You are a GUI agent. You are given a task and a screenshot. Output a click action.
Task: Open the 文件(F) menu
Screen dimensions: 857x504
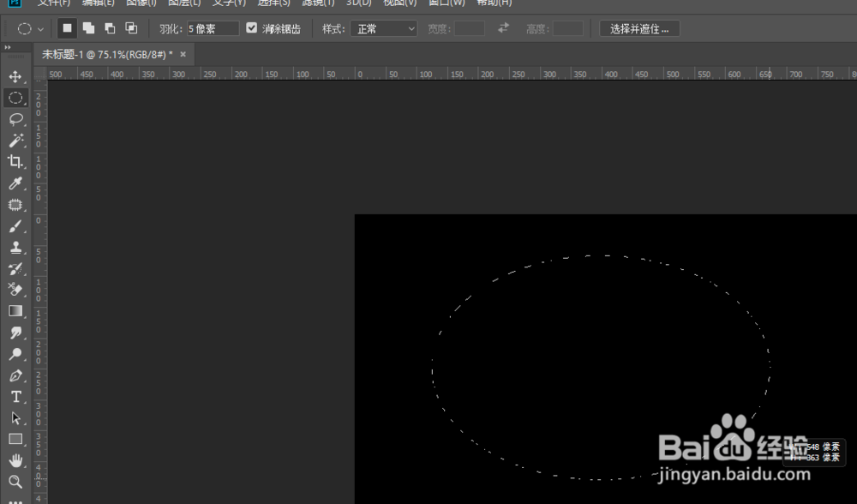[x=54, y=3]
